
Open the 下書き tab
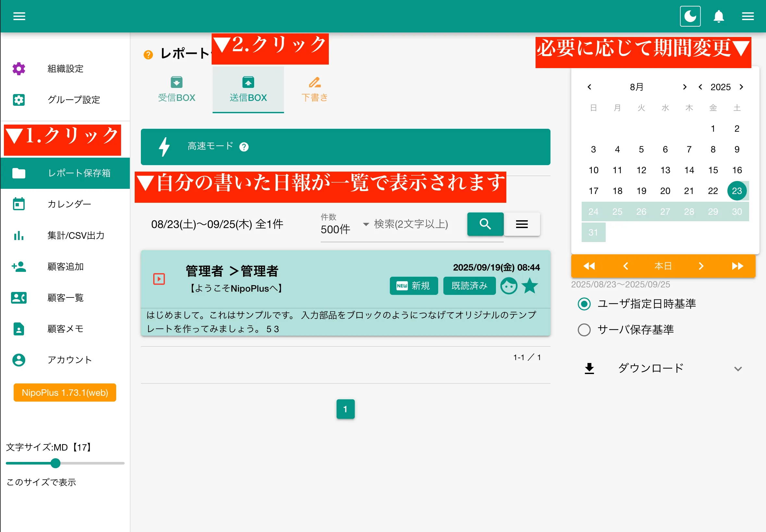(314, 89)
